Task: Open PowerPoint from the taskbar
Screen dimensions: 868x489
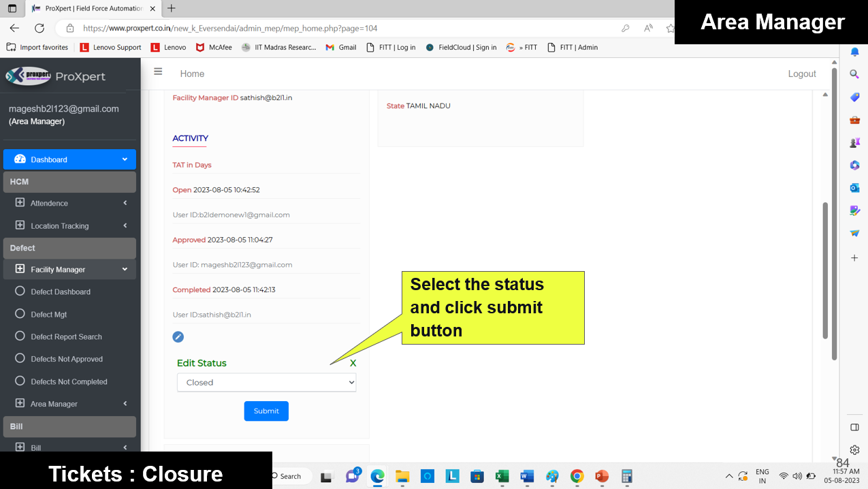Action: [601, 476]
